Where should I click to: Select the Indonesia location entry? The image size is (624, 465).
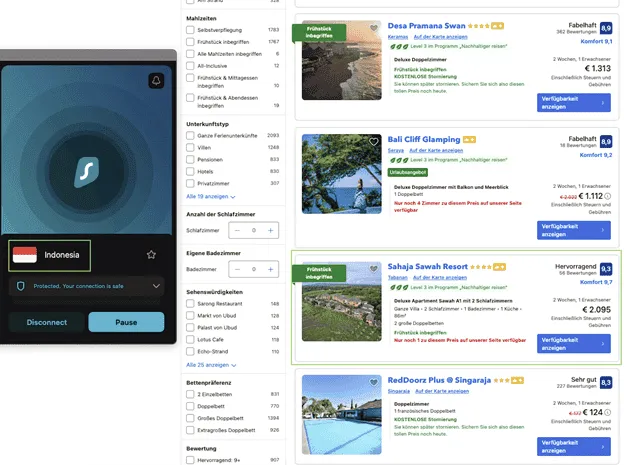click(x=50, y=255)
